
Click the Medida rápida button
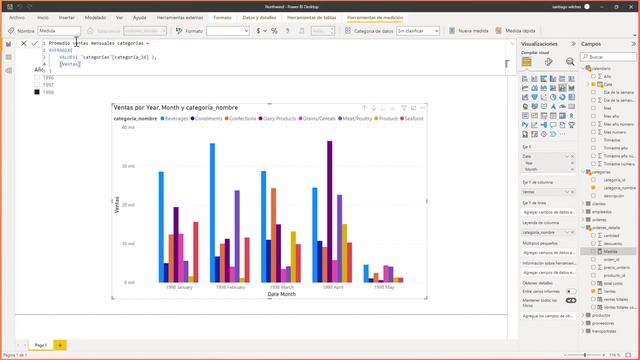point(515,31)
